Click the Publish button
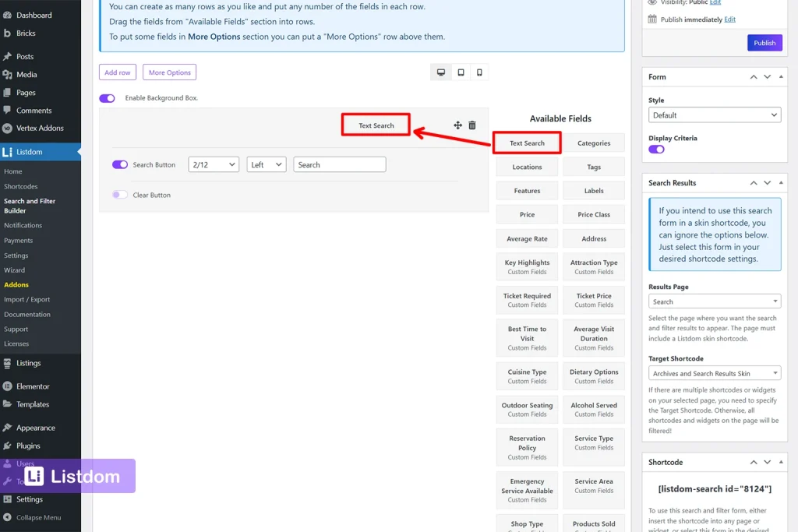This screenshot has height=532, width=798. pos(764,43)
